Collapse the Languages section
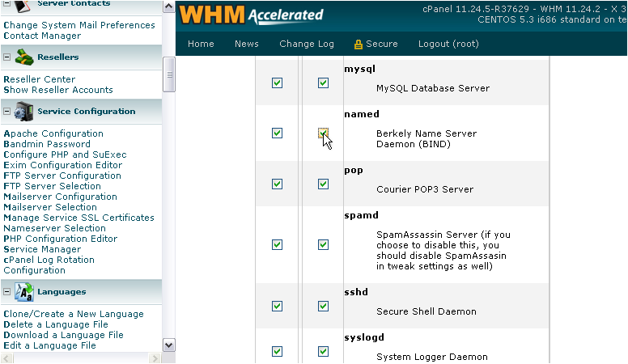The height and width of the screenshot is (364, 628). pyautogui.click(x=6, y=292)
